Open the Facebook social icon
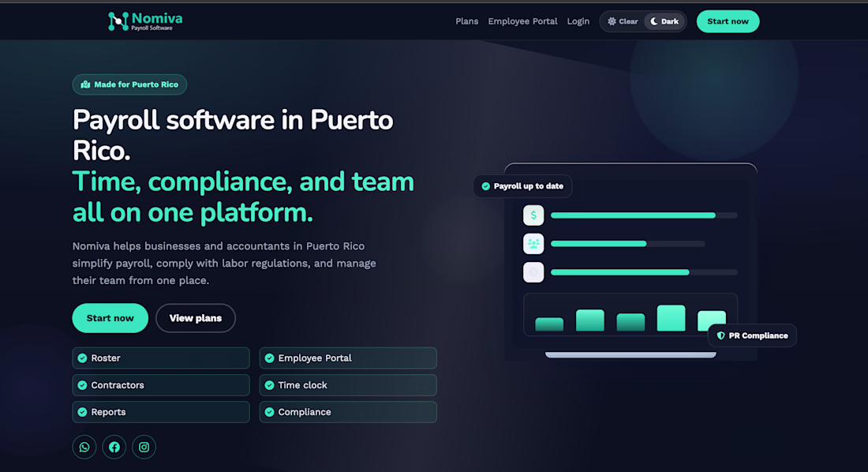868x472 pixels. pos(114,447)
